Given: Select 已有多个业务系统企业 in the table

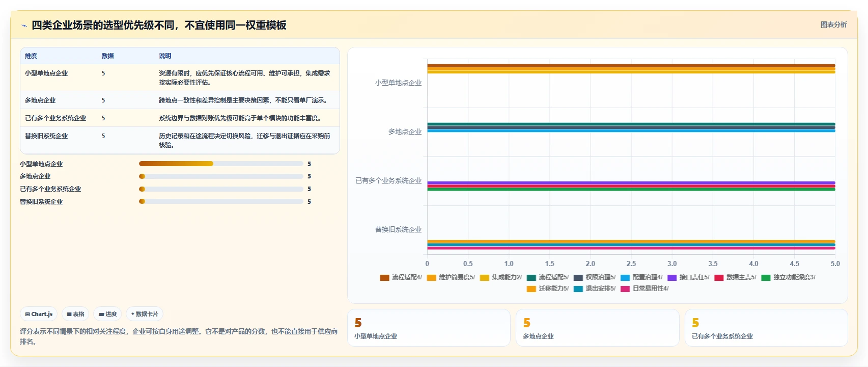Looking at the screenshot, I should pos(55,118).
